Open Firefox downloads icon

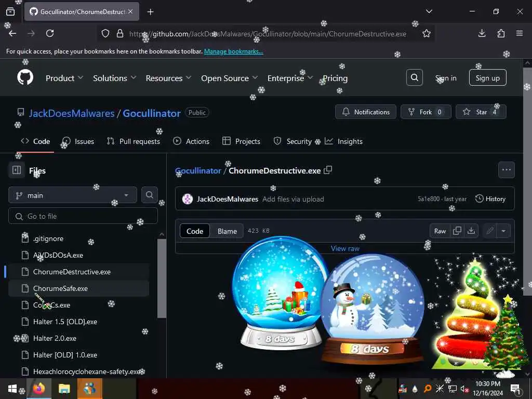point(482,33)
